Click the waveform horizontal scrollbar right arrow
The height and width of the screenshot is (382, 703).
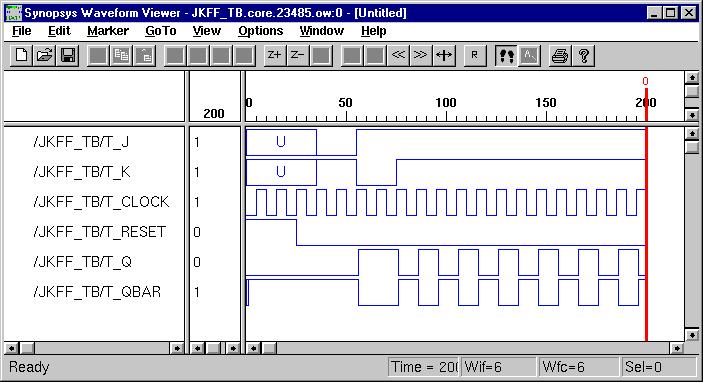(677, 348)
